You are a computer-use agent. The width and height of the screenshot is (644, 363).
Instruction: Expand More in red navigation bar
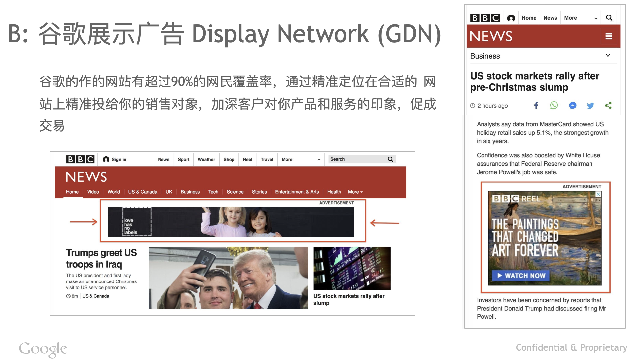pos(355,192)
